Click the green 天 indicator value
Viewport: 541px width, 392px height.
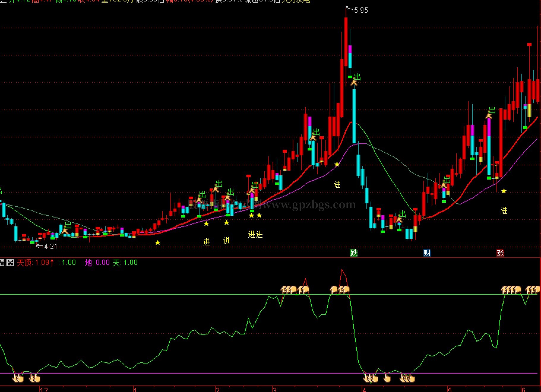125,262
